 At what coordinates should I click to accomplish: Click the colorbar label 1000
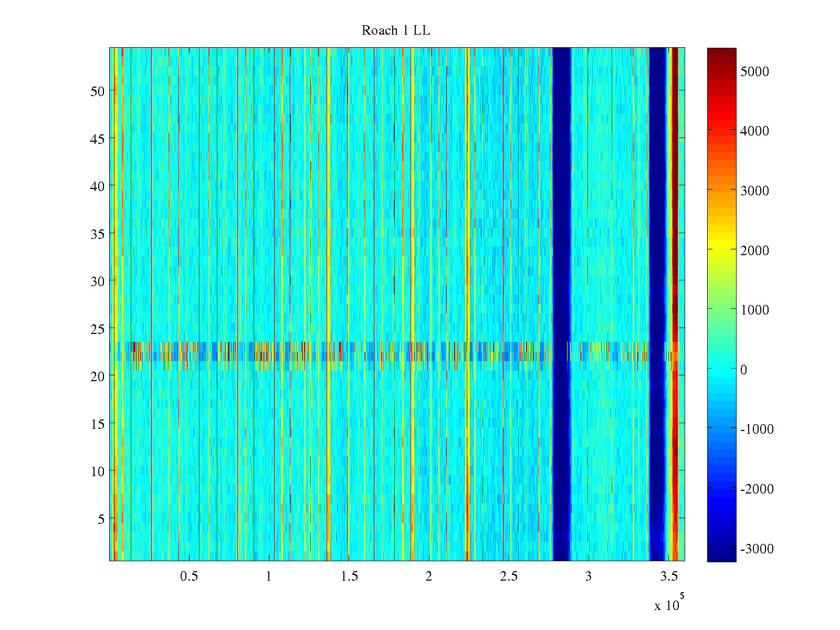(754, 310)
